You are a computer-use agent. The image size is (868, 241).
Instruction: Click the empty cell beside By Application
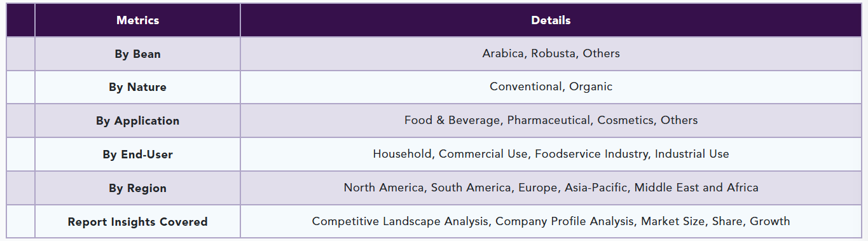[x=20, y=120]
